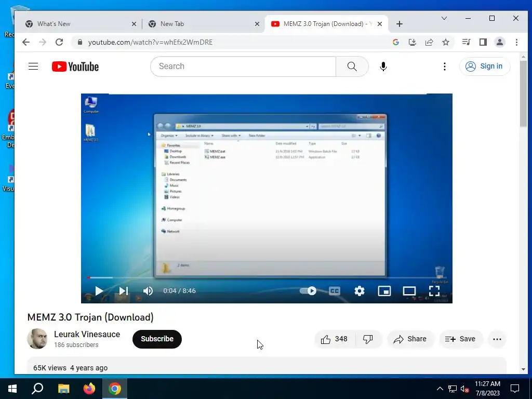
Task: Go to YouTube home via logo
Action: coord(75,66)
